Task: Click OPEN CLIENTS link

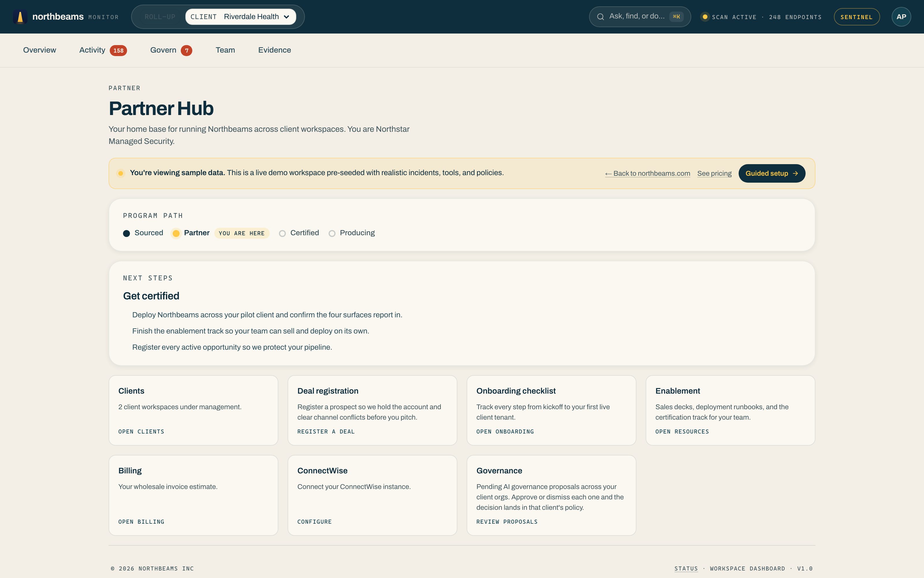Action: click(141, 431)
